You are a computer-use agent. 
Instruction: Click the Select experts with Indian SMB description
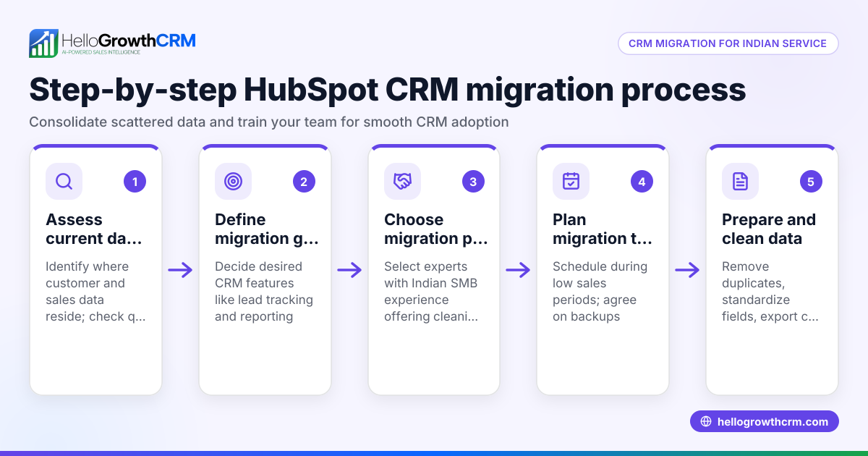click(432, 291)
